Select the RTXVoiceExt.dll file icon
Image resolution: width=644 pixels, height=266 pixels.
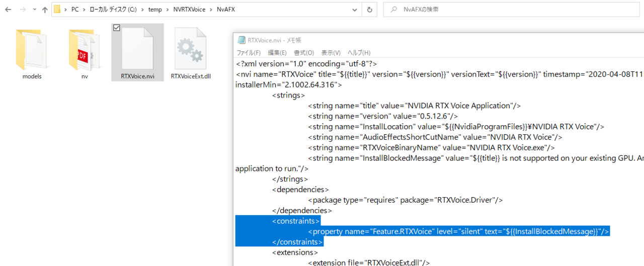click(190, 49)
